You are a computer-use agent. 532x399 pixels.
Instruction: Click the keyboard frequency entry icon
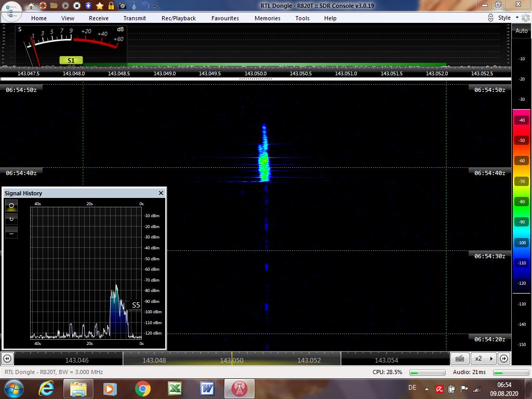460,358
